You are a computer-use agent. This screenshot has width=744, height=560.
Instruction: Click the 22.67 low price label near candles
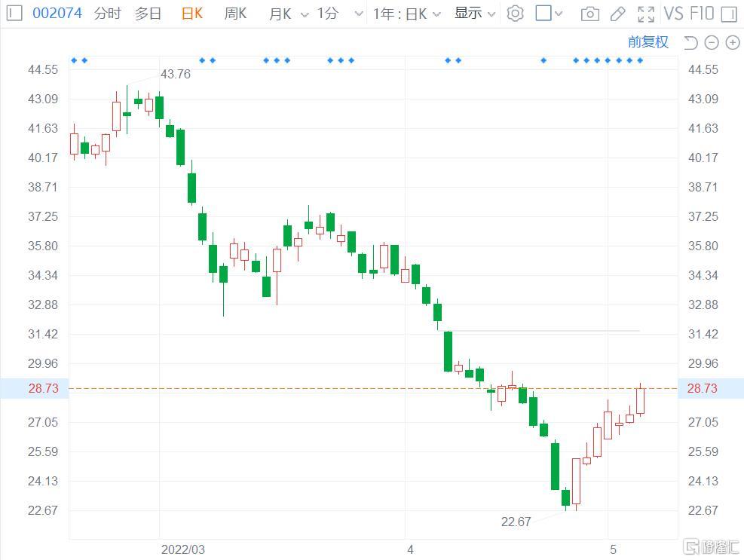pyautogui.click(x=516, y=522)
